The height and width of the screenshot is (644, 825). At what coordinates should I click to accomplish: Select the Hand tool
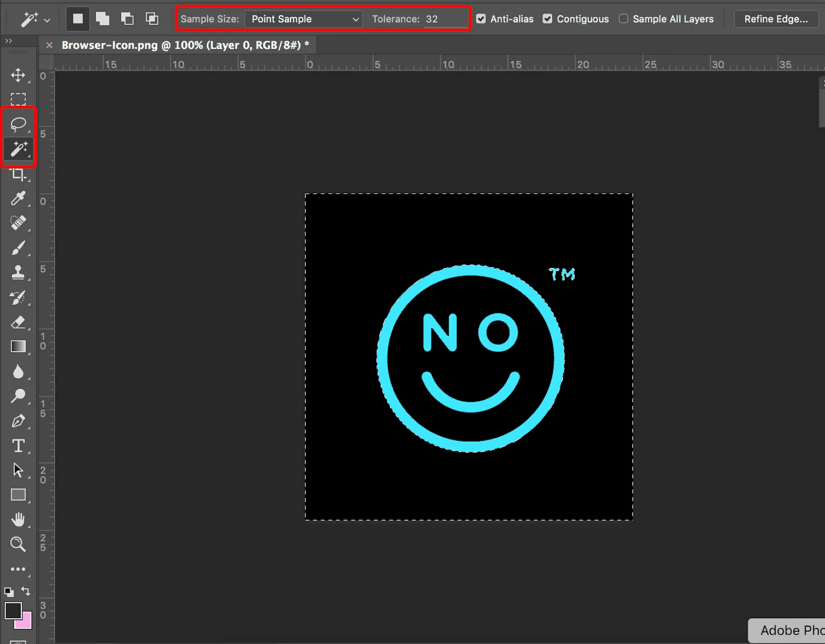[19, 519]
